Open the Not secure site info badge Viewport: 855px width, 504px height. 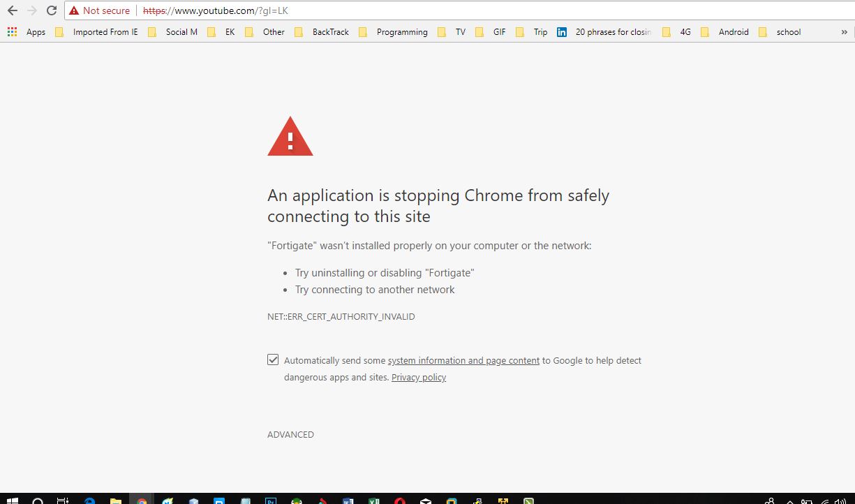(x=99, y=10)
